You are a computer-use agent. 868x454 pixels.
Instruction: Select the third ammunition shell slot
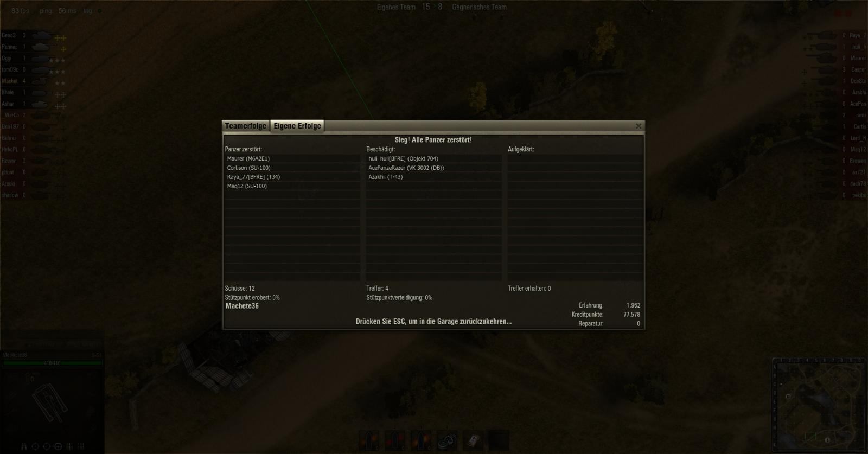click(421, 440)
